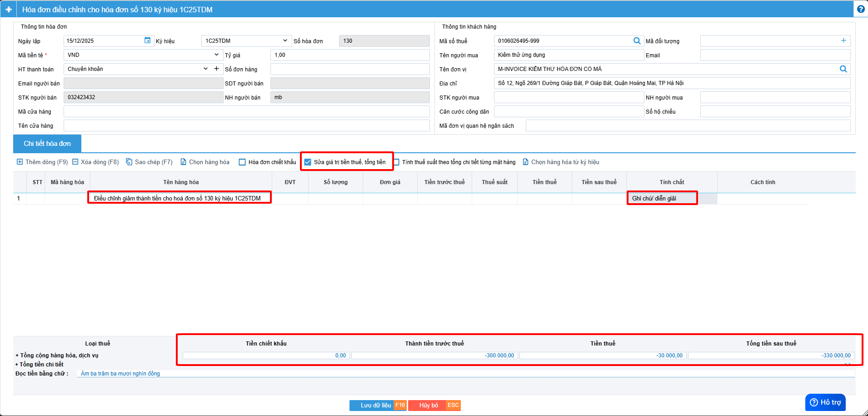The width and height of the screenshot is (868, 416).
Task: Select the Chi tiết hóa đơn tab
Action: tap(47, 144)
